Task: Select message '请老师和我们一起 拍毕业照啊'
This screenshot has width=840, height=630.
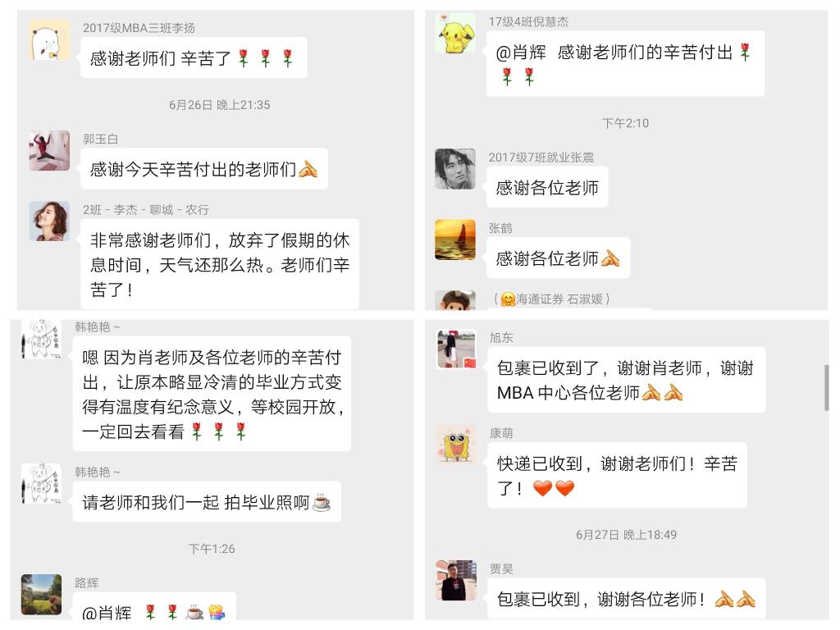Action: 207,502
